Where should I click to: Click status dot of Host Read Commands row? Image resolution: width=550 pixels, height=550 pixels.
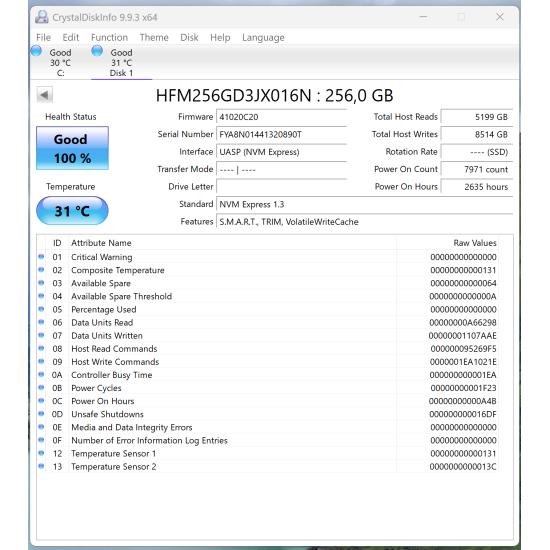tap(41, 348)
